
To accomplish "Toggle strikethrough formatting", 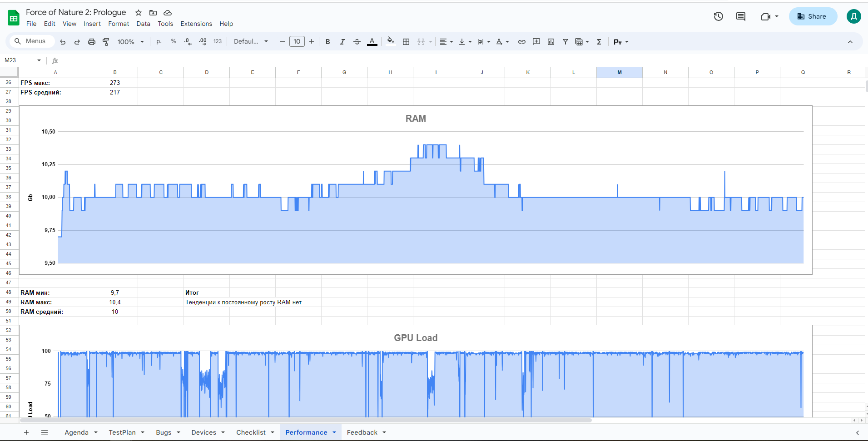I will click(357, 42).
